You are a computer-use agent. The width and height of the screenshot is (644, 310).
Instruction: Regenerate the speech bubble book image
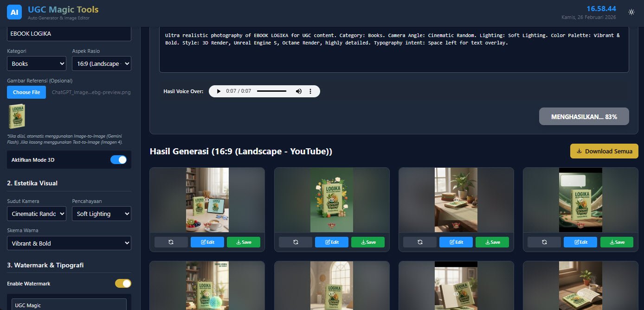(544, 242)
